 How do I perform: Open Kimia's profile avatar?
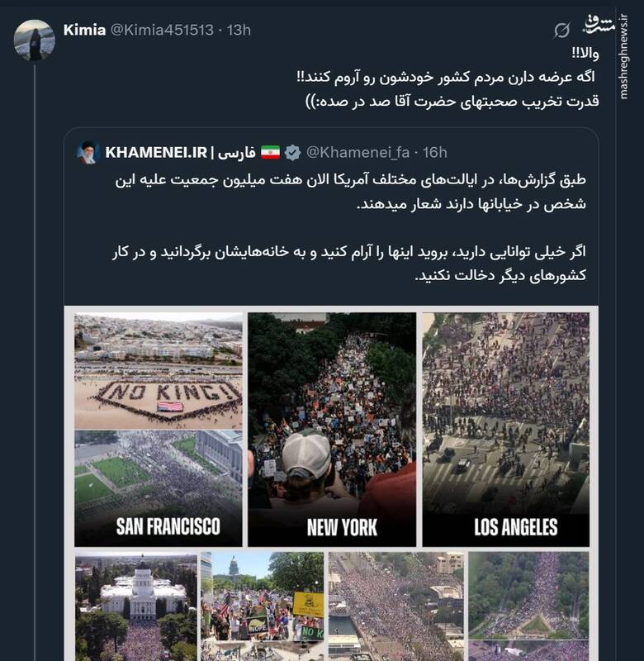coord(34,40)
